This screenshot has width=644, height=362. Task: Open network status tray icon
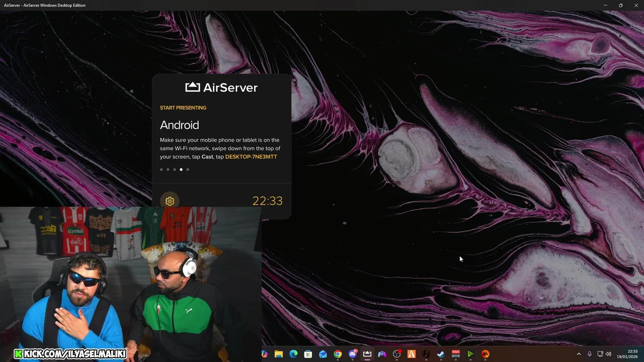point(600,354)
